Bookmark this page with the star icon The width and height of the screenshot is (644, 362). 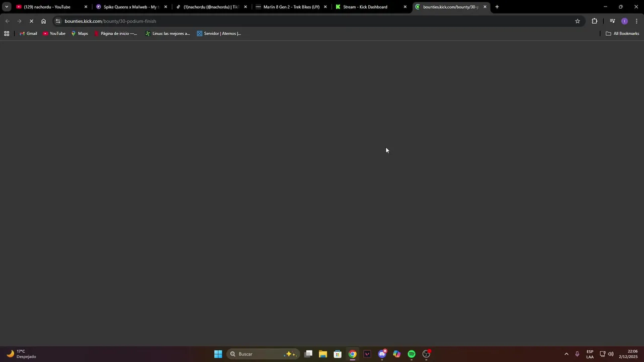(578, 21)
